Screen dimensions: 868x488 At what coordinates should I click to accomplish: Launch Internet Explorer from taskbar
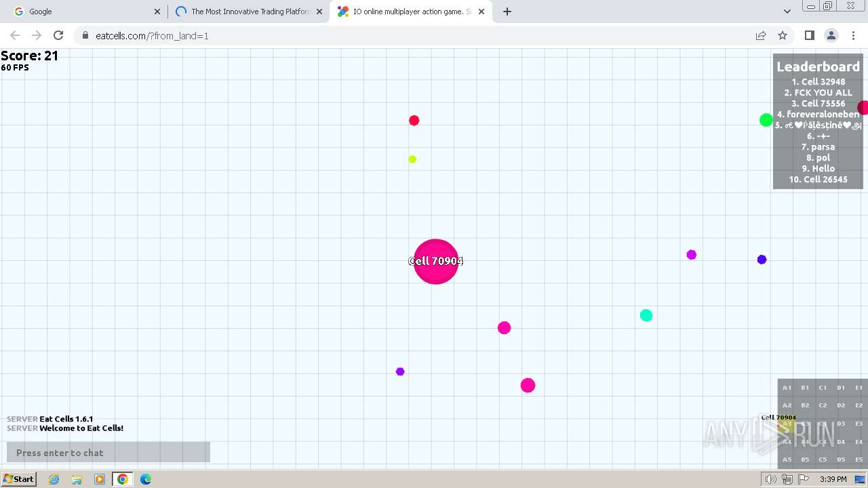point(54,479)
